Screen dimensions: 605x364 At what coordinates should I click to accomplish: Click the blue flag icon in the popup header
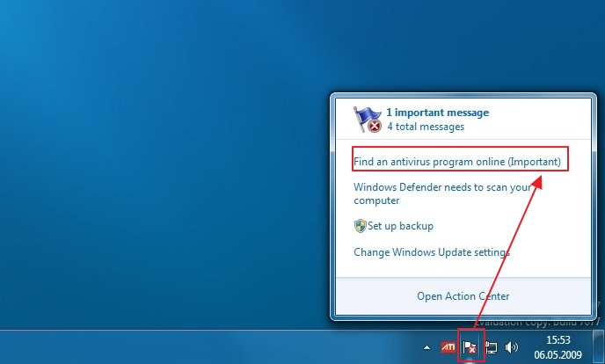point(368,120)
